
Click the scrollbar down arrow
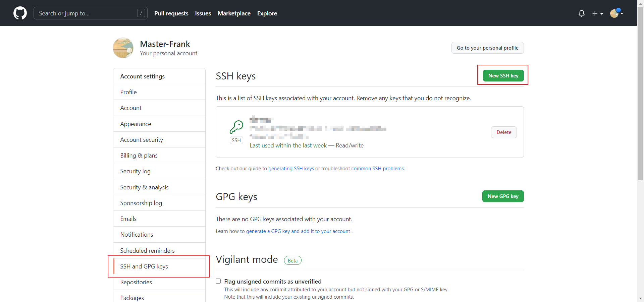640,298
